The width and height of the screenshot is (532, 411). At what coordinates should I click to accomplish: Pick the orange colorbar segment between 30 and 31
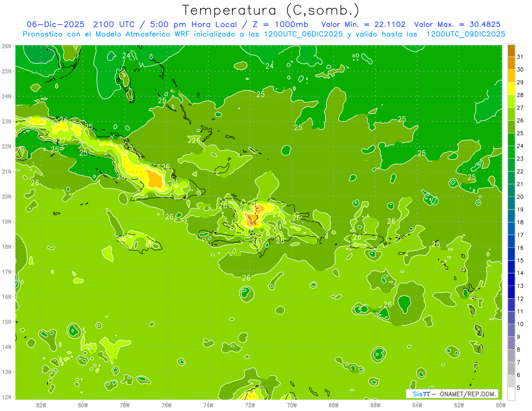click(x=511, y=63)
